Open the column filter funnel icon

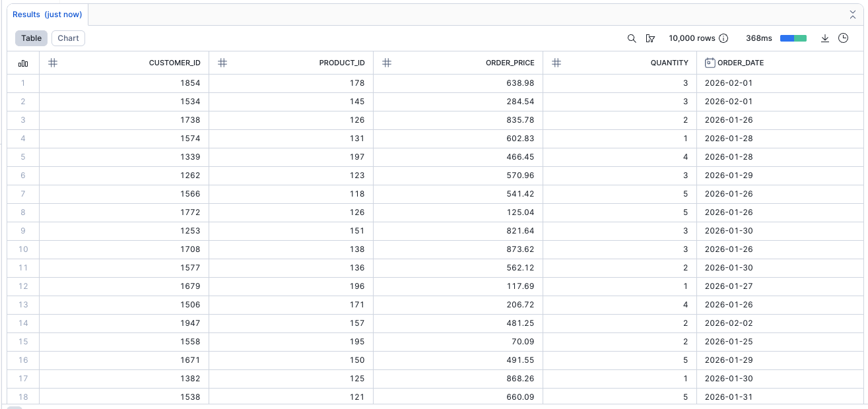pyautogui.click(x=650, y=38)
